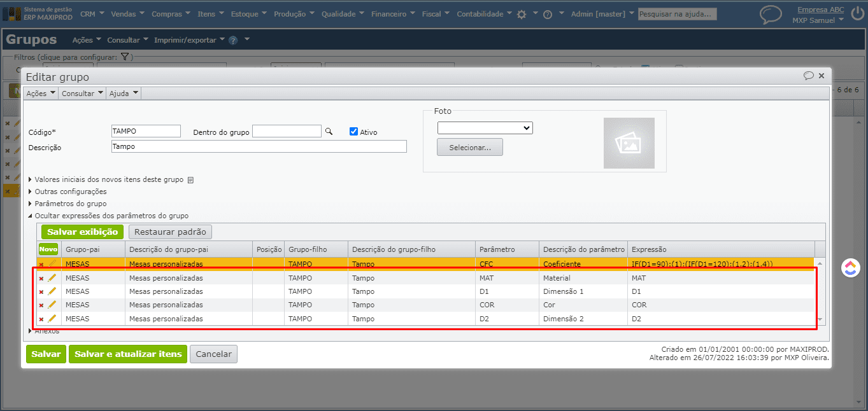
Task: Click the Cancelar button
Action: coord(213,354)
